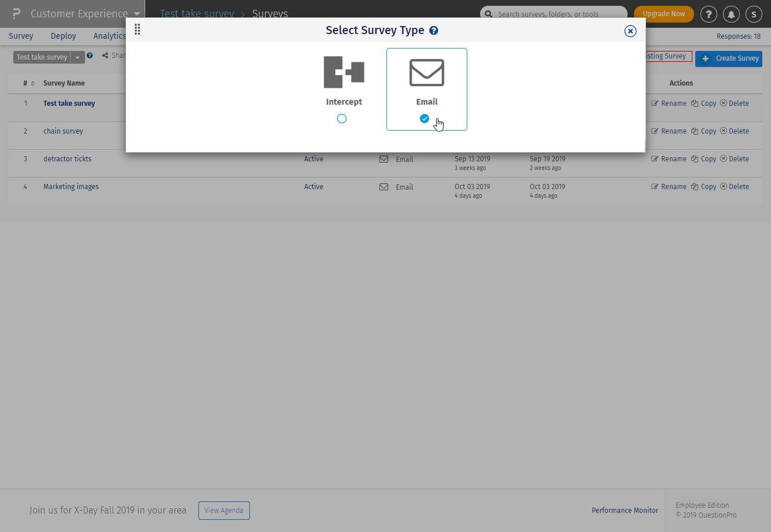The image size is (771, 532).
Task: Switch to the Survey tab
Action: [21, 36]
